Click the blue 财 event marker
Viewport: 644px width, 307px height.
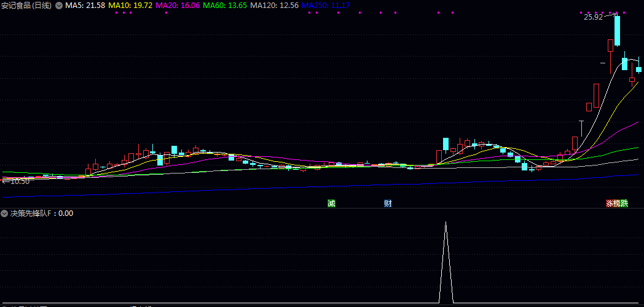[x=388, y=204]
